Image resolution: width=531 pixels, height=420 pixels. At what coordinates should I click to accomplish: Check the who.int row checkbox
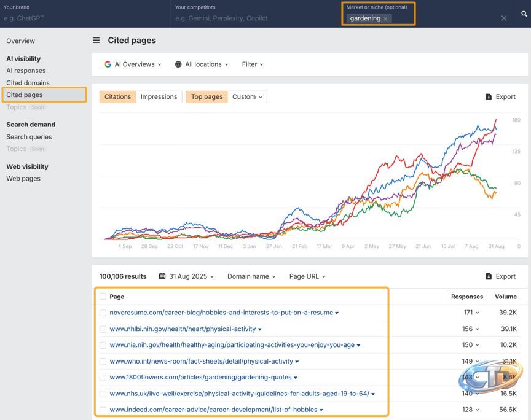(x=103, y=362)
